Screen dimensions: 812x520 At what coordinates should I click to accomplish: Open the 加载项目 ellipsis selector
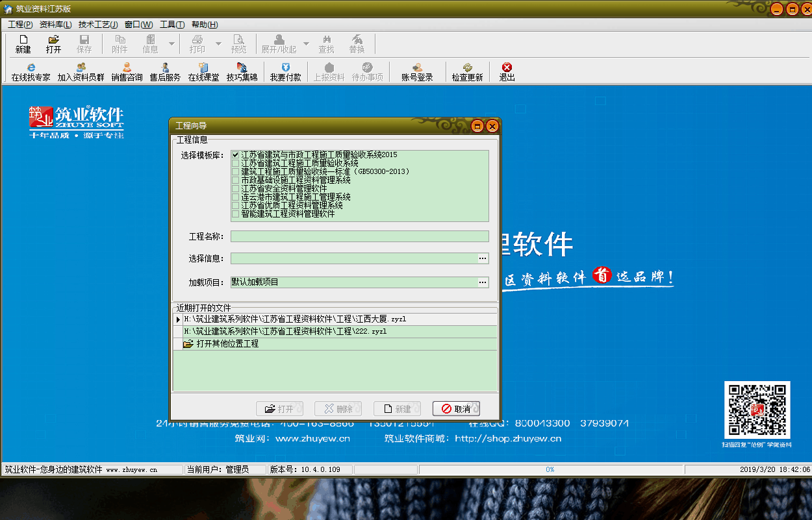click(483, 282)
